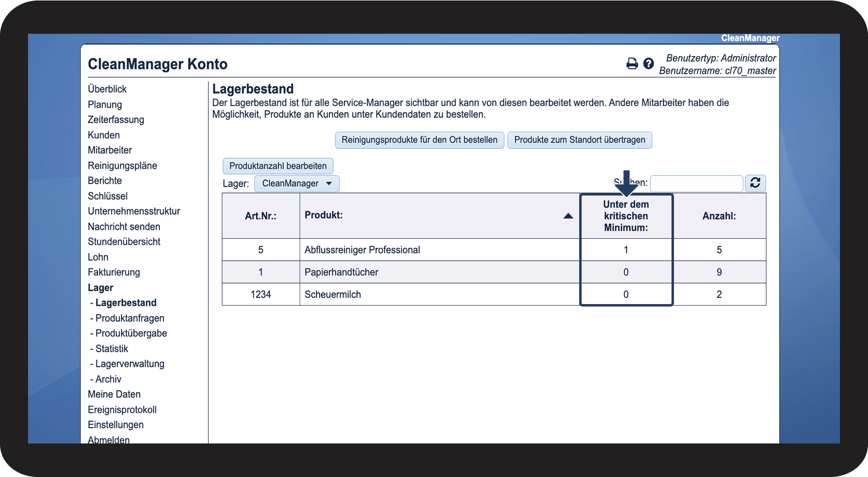Open Statistik submenu item
Viewport: 868px width, 477px height.
[x=112, y=349]
